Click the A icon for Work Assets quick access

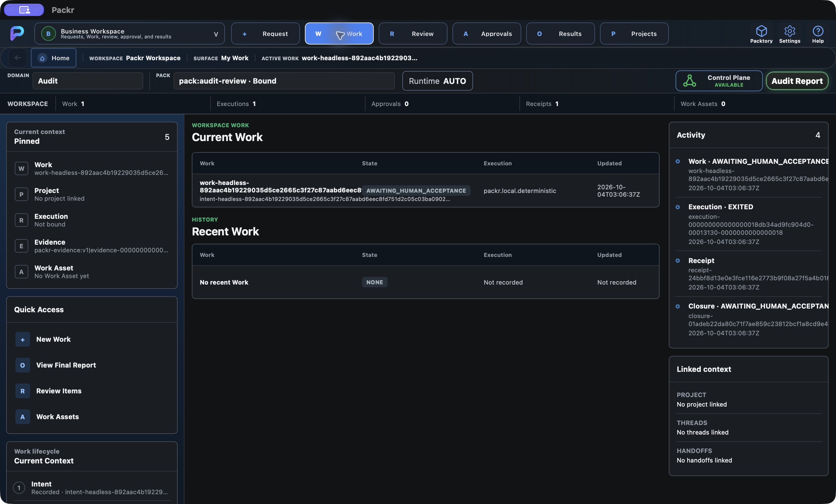coord(22,417)
